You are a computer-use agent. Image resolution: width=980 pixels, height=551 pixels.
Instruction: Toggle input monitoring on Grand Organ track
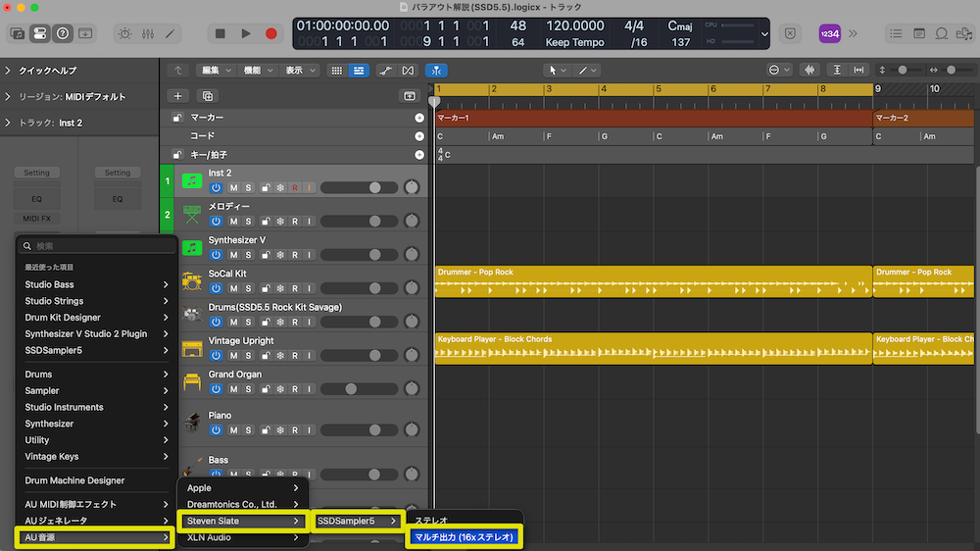(309, 389)
